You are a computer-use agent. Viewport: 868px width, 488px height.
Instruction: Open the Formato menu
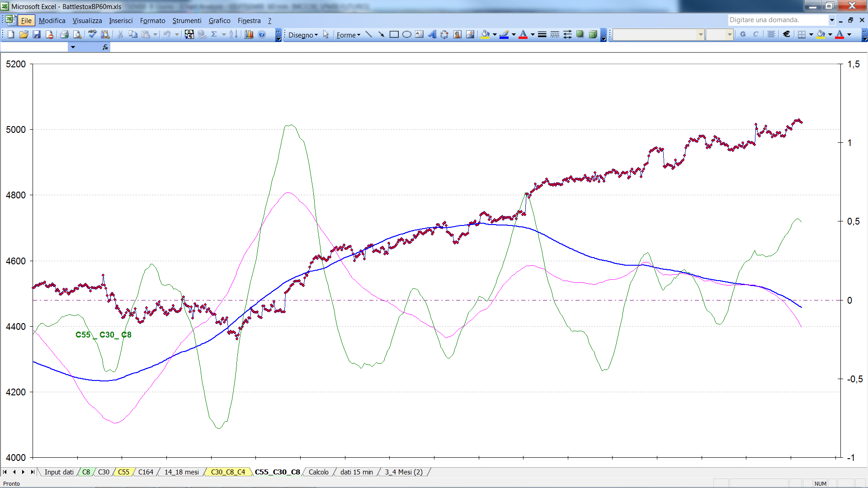pyautogui.click(x=153, y=20)
